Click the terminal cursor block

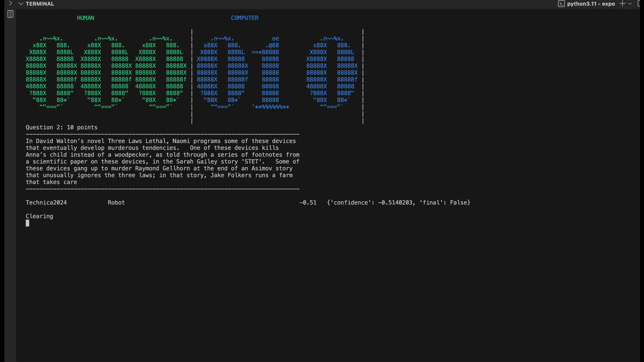[28, 223]
